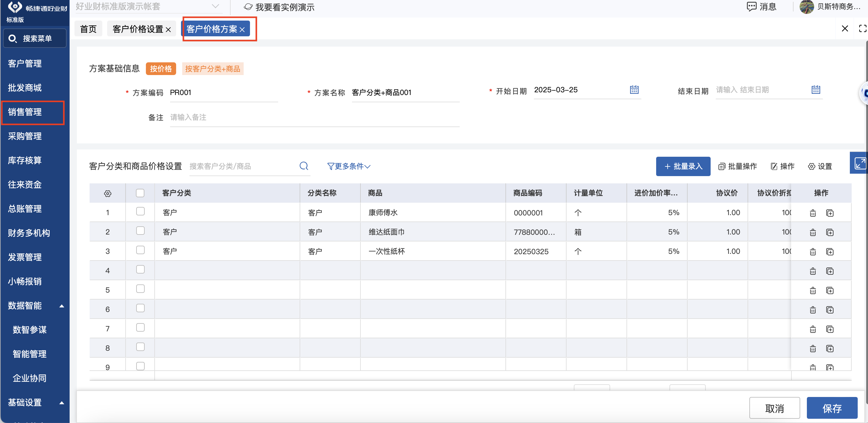
Task: Delete row 2 using trash icon
Action: click(813, 232)
